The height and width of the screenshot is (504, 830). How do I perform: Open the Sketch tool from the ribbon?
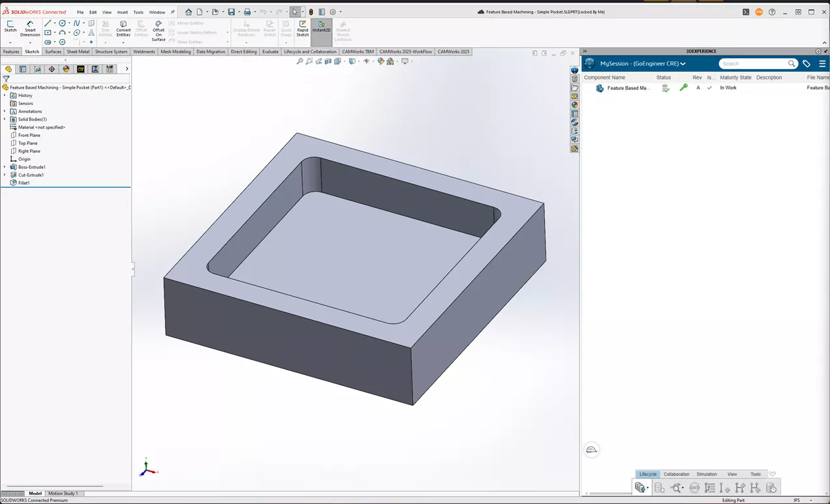pyautogui.click(x=10, y=29)
